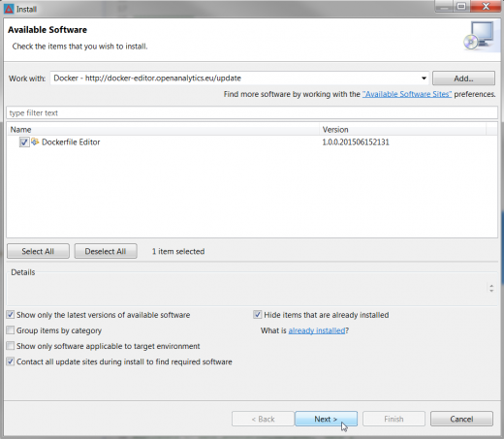Toggle Contact all update sites checkbox
This screenshot has width=504, height=439.
pos(11,361)
